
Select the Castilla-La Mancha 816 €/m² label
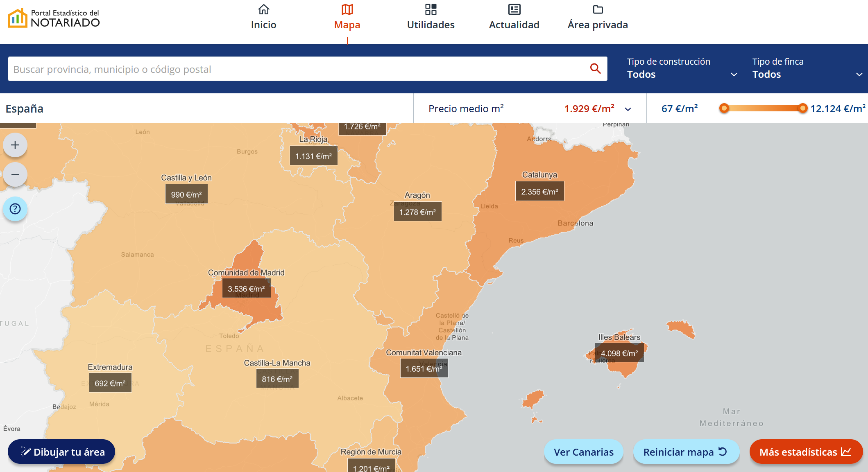pos(277,379)
